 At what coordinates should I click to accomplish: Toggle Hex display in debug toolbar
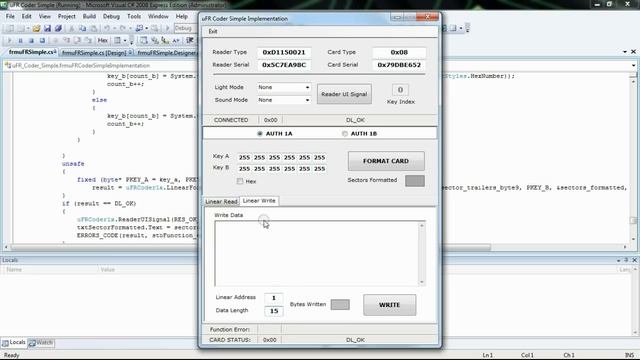point(103,40)
